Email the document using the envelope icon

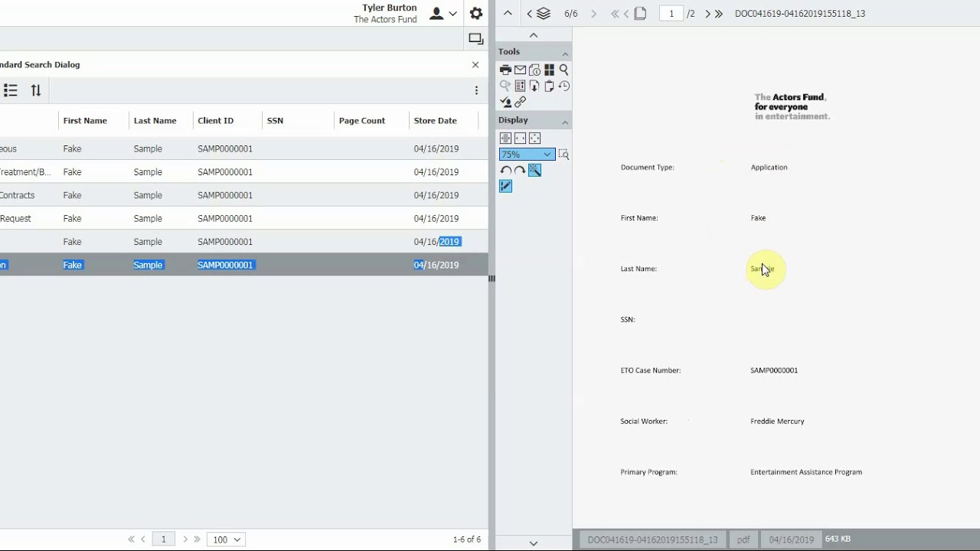tap(520, 70)
